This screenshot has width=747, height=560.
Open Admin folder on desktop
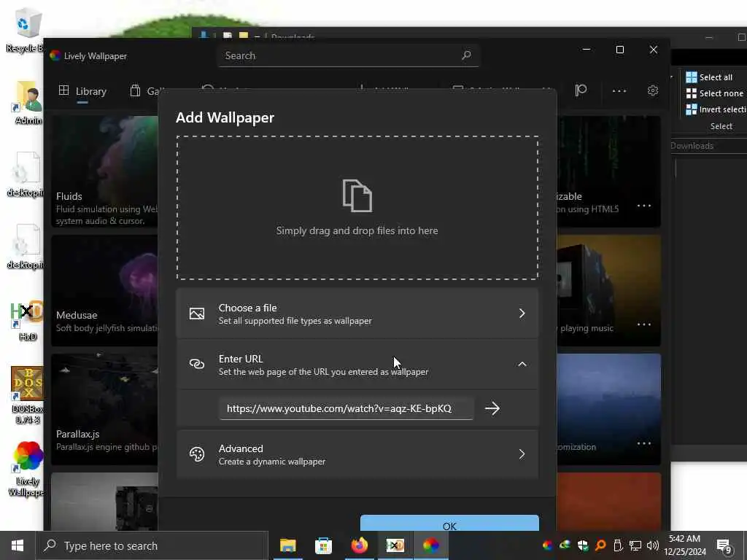[x=27, y=103]
